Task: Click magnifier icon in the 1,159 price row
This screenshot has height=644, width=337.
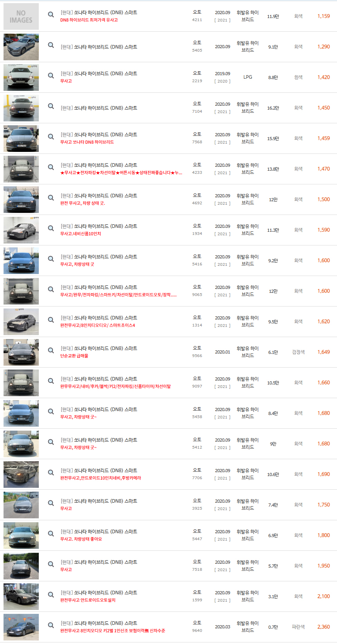Action: (x=51, y=14)
